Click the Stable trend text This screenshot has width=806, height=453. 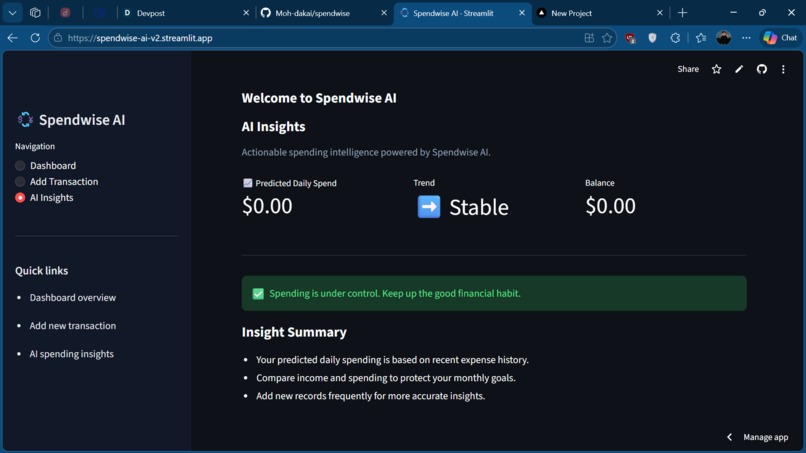tap(479, 207)
